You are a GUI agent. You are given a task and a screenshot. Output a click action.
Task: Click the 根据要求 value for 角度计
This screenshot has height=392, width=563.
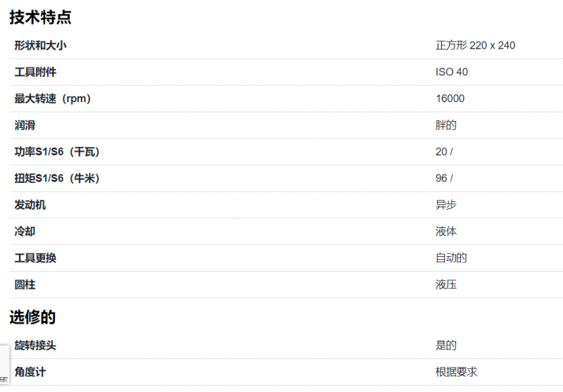pyautogui.click(x=456, y=372)
